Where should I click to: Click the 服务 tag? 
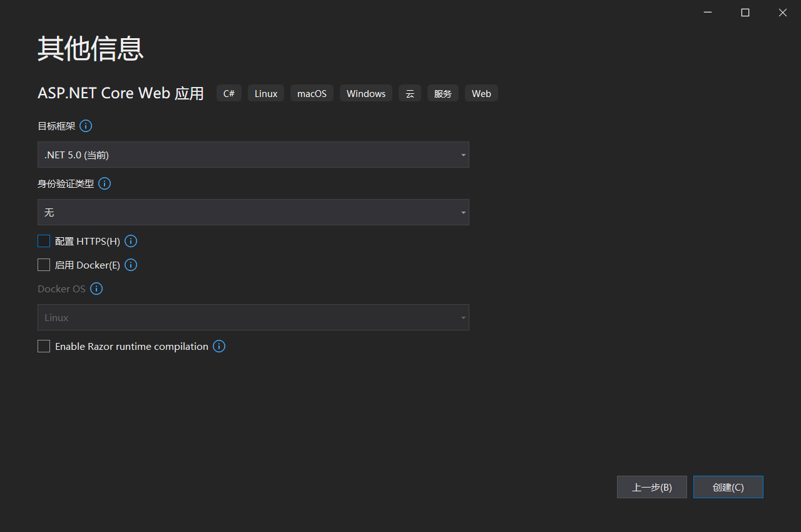(443, 93)
